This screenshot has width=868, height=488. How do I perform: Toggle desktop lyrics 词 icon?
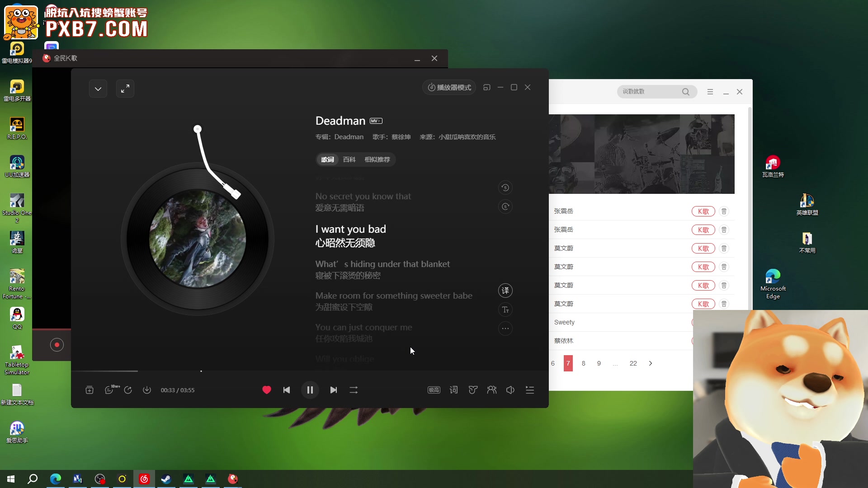(454, 390)
